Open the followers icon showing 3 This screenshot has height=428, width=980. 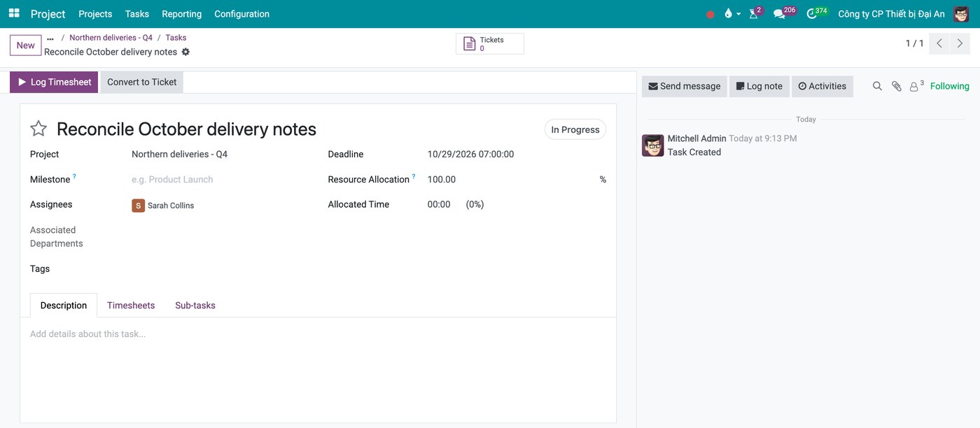click(x=916, y=86)
